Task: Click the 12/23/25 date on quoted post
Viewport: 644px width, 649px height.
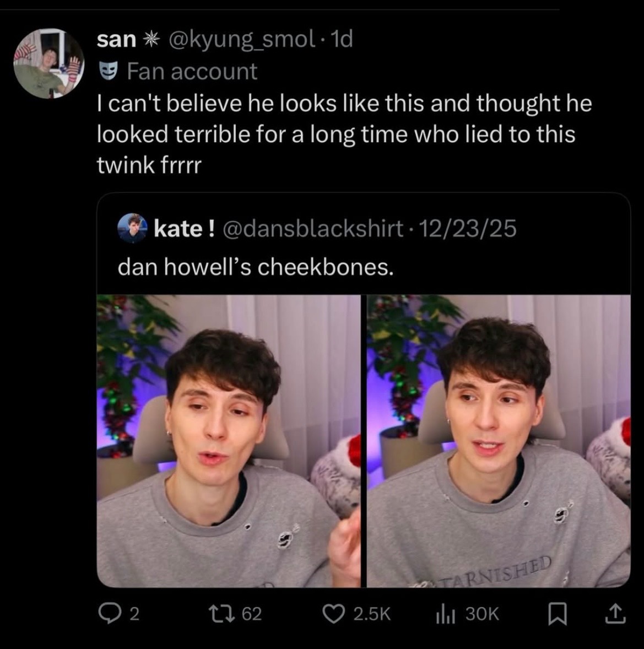Action: point(468,228)
